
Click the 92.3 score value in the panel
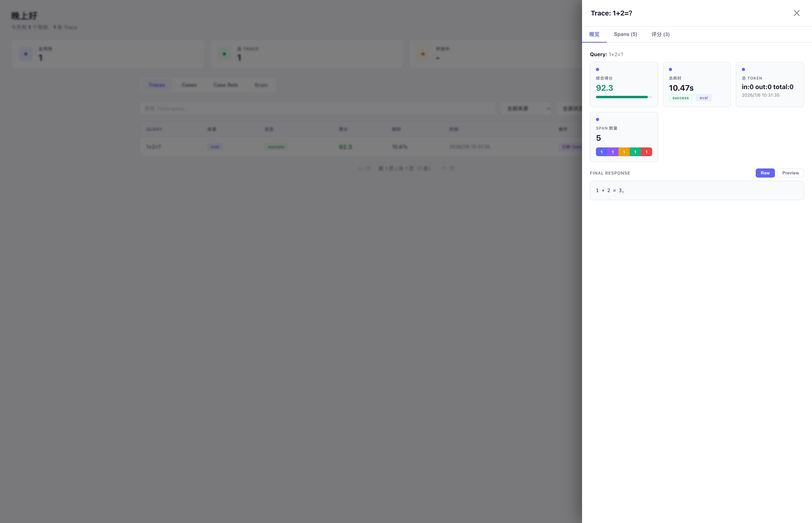604,88
